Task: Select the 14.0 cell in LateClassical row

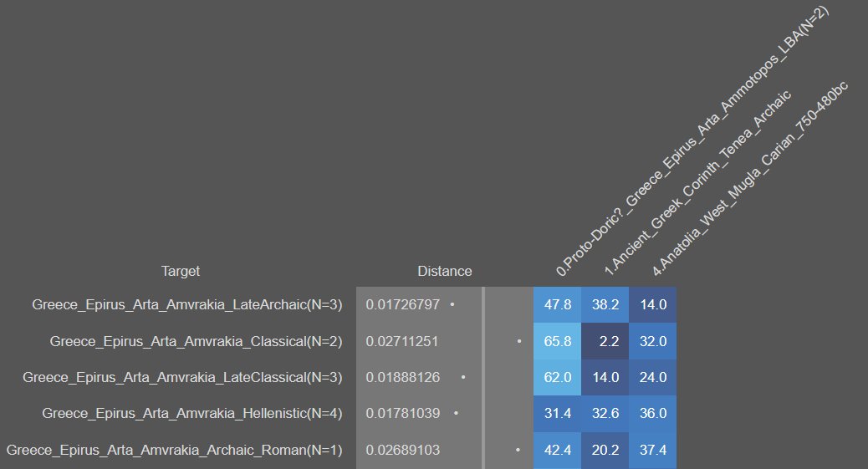Action: point(605,377)
